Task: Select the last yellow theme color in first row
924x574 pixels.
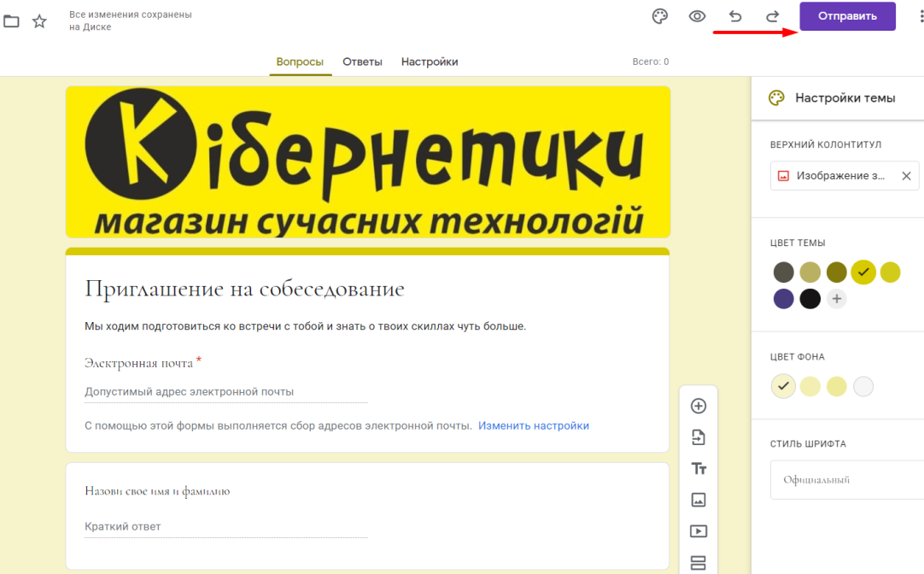Action: pos(891,272)
